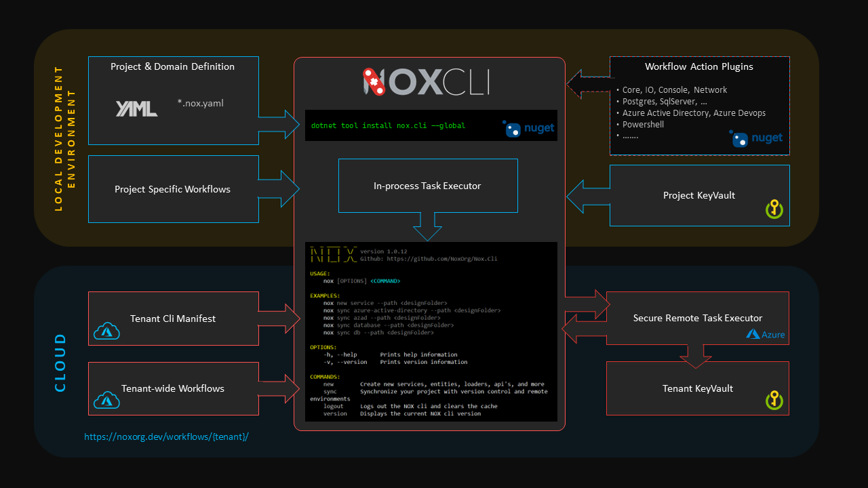The width and height of the screenshot is (868, 488).
Task: Click the EXAMPLES heading in the terminal
Action: tap(325, 296)
